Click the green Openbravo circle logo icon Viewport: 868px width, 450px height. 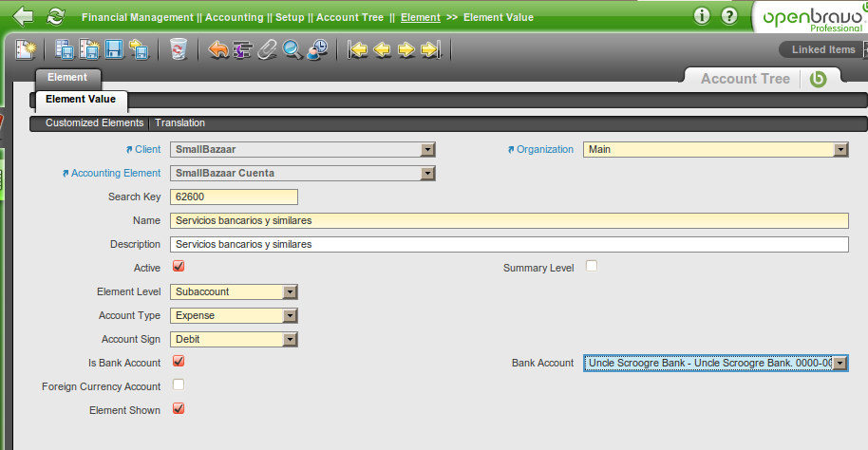point(819,79)
